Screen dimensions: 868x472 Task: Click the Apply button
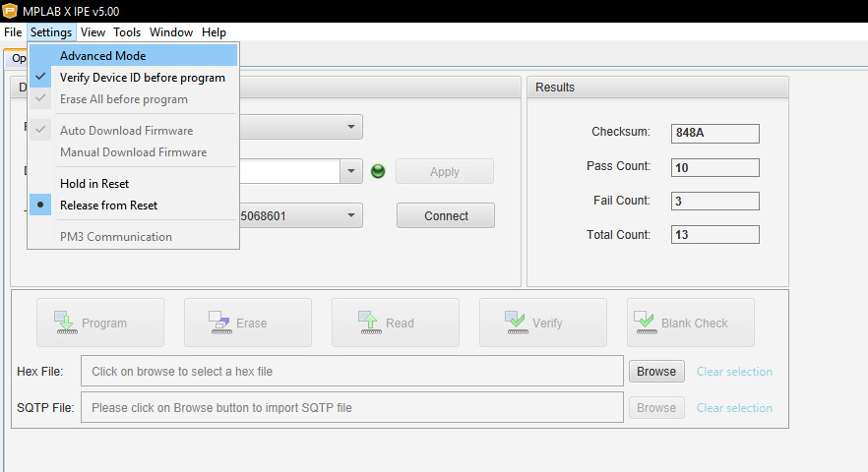(445, 171)
